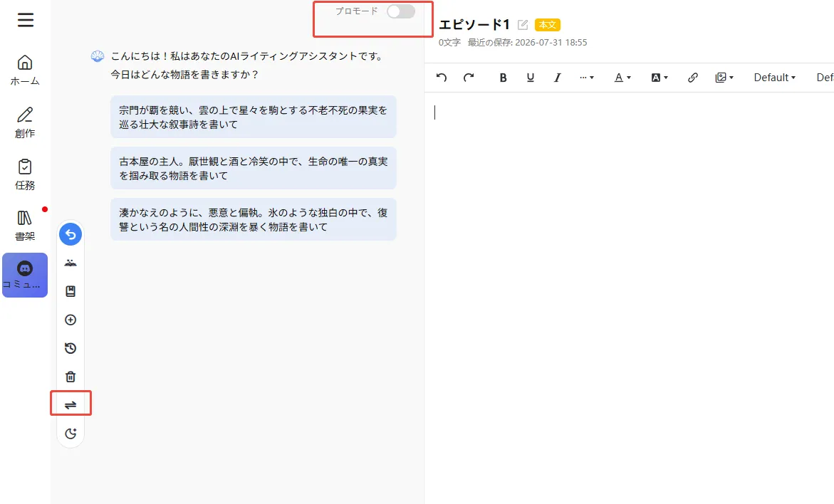Image resolution: width=834 pixels, height=504 pixels.
Task: Edit the エピソード1 title pencil icon
Action: coord(523,24)
